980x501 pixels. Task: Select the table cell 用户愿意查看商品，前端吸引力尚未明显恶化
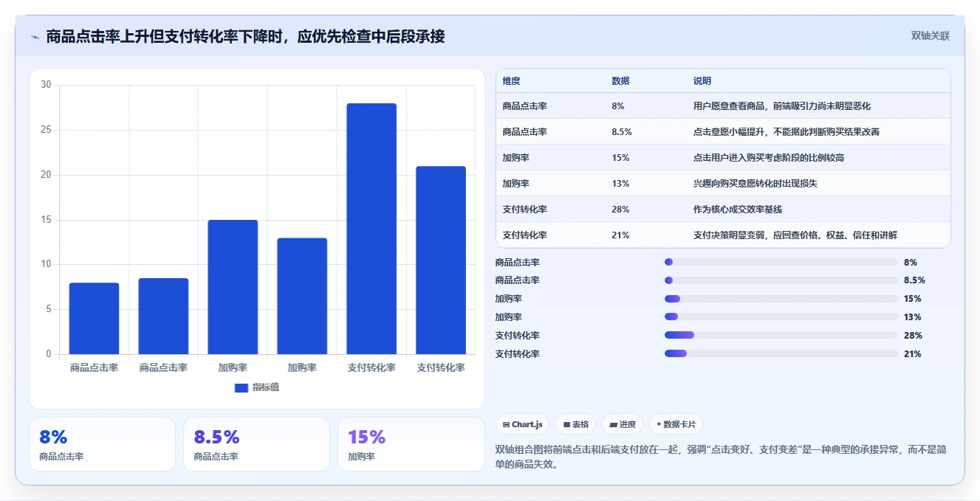pos(782,106)
